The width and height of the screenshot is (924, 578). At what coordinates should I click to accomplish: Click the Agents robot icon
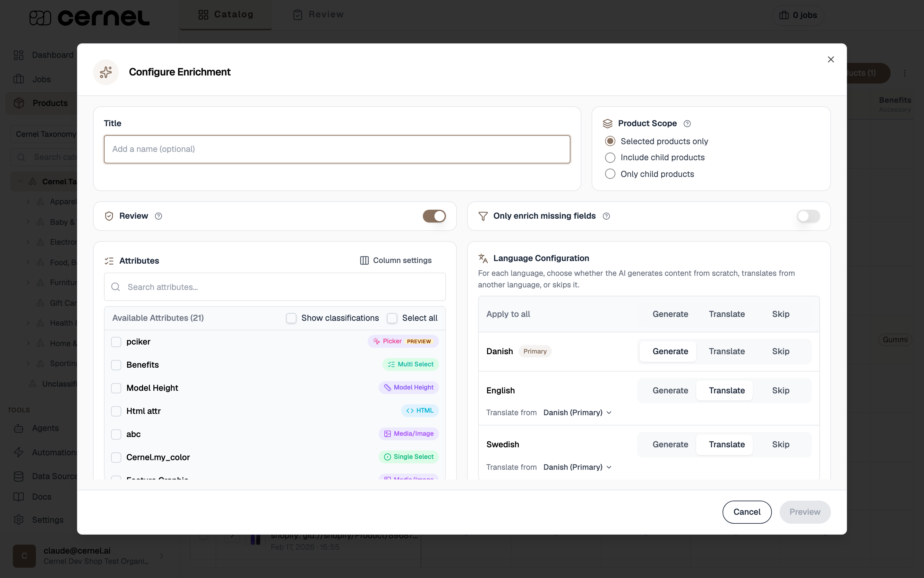pos(18,428)
